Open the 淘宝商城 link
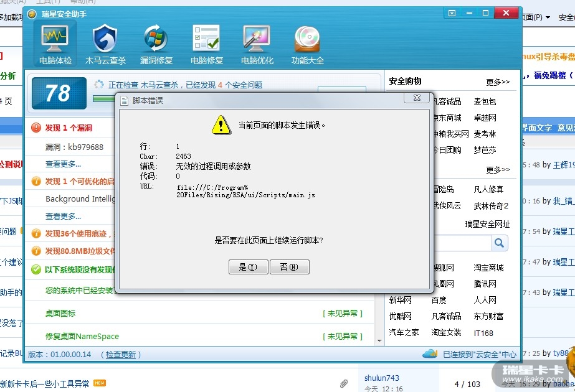Screen dimensions: 575x392 [x=488, y=268]
